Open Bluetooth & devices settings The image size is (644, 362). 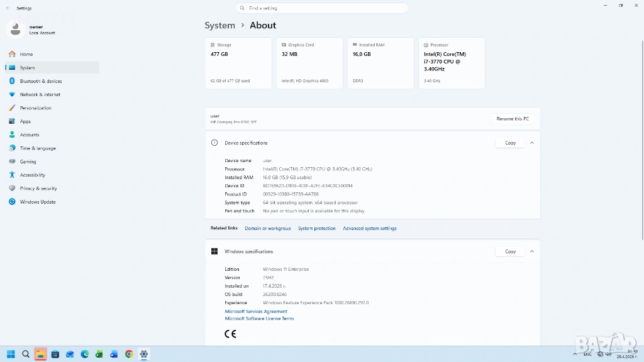point(40,81)
